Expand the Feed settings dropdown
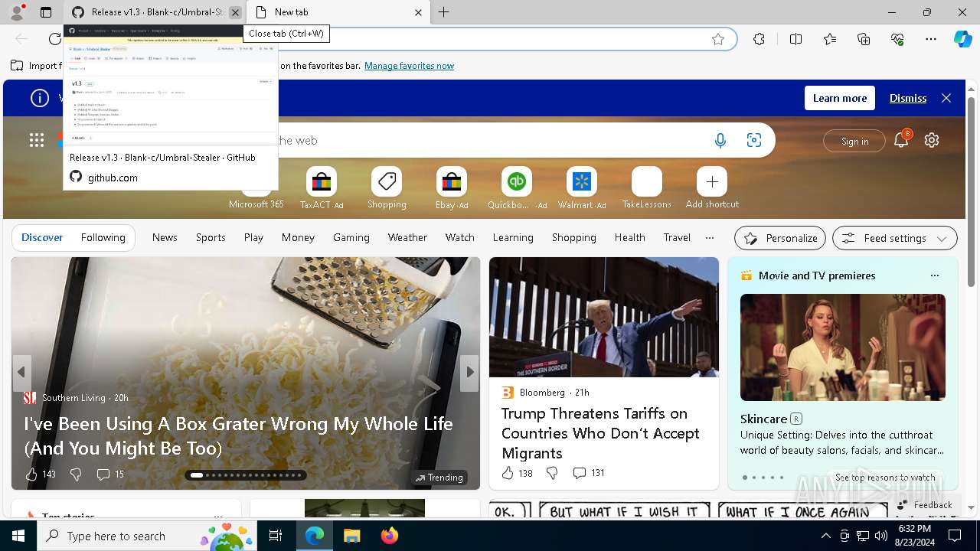This screenshot has height=551, width=980. [x=894, y=238]
